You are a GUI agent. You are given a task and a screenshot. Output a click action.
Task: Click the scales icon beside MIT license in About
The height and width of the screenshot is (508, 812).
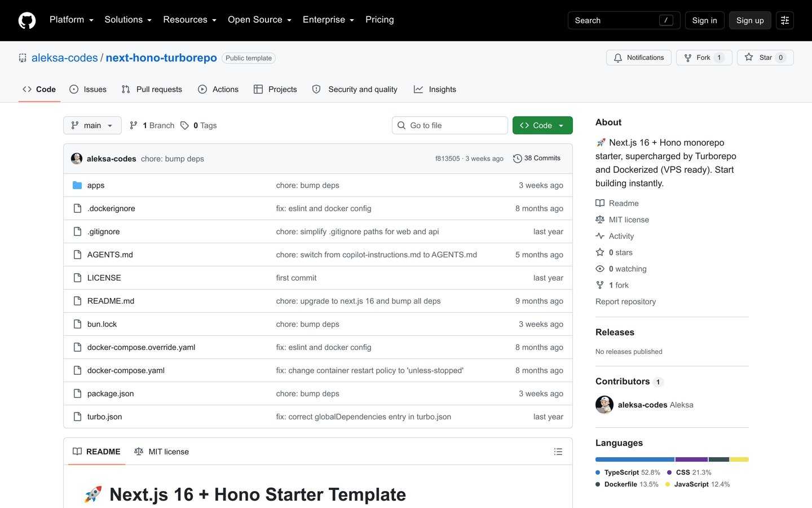pos(600,220)
